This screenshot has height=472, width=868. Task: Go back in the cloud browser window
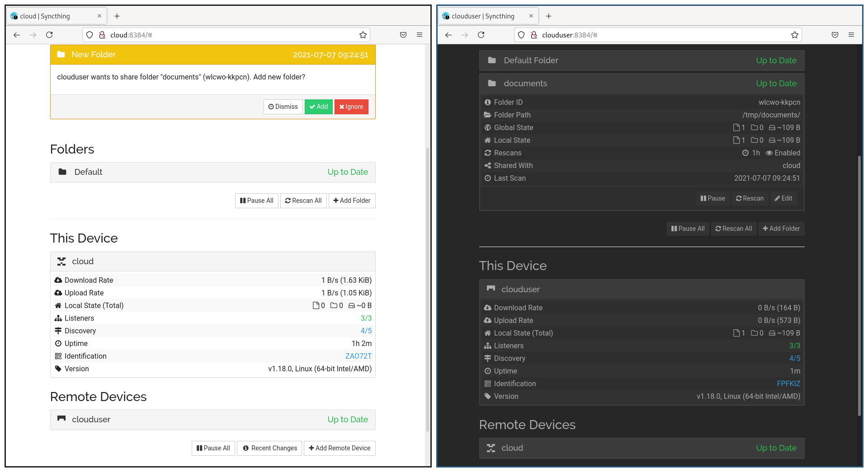pos(17,35)
